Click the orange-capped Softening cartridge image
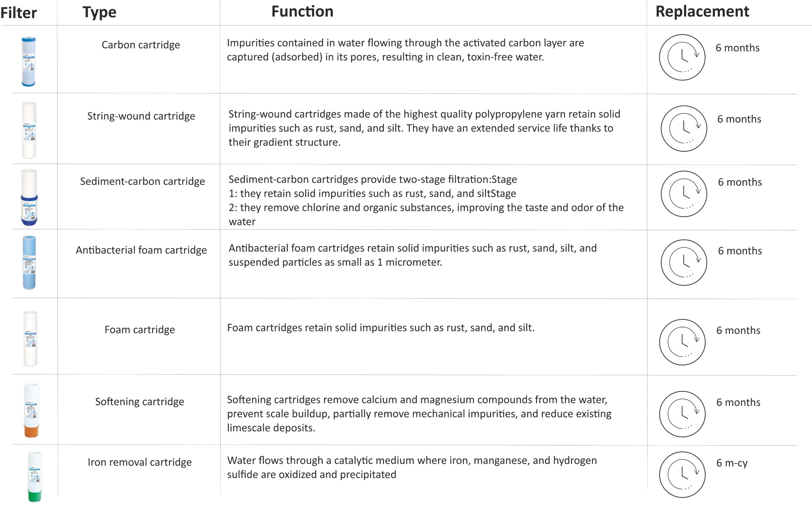 tap(31, 411)
